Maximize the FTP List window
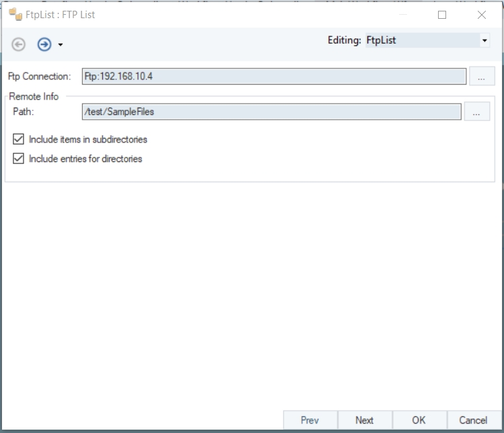The width and height of the screenshot is (504, 433). pos(442,15)
